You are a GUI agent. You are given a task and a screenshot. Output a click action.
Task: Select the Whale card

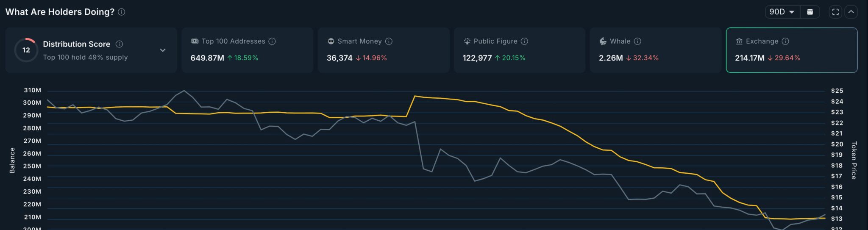[656, 50]
